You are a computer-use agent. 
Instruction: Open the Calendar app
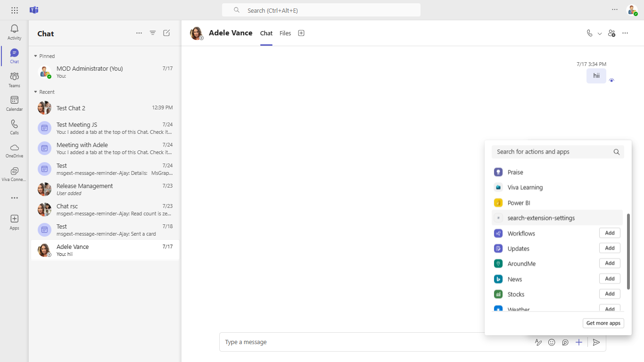(14, 103)
